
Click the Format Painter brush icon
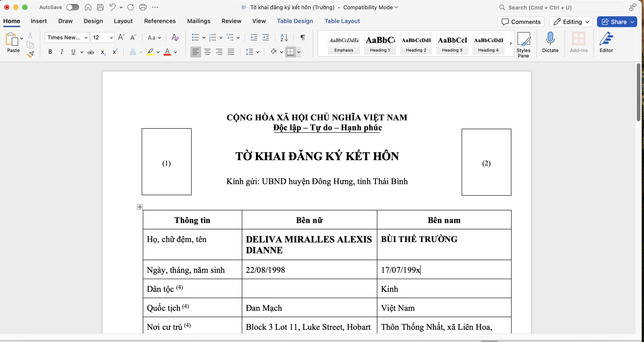pyautogui.click(x=30, y=54)
